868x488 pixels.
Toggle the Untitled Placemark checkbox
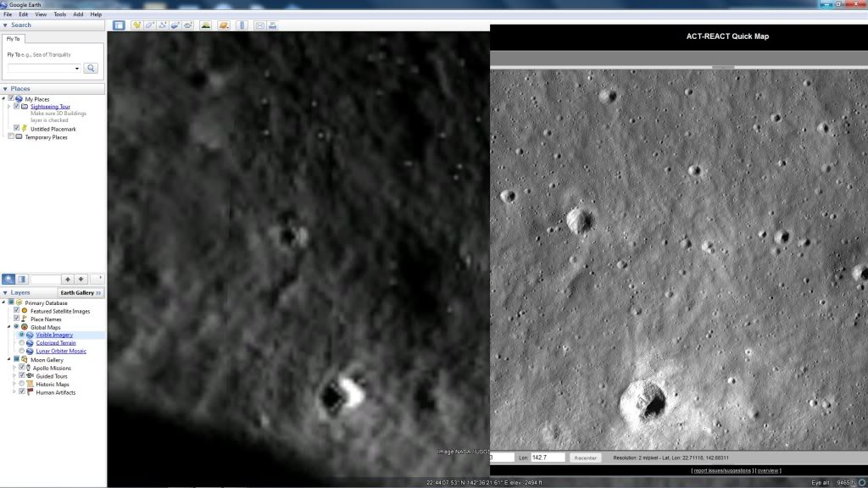click(x=17, y=129)
